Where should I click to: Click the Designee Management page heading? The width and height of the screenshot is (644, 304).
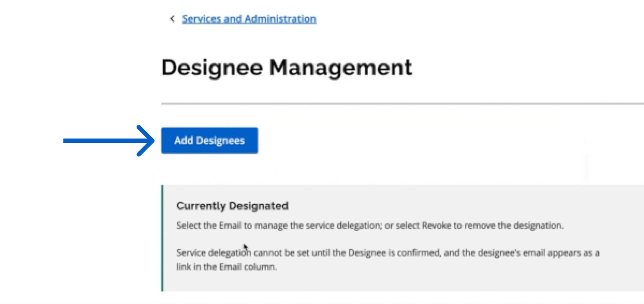[286, 68]
